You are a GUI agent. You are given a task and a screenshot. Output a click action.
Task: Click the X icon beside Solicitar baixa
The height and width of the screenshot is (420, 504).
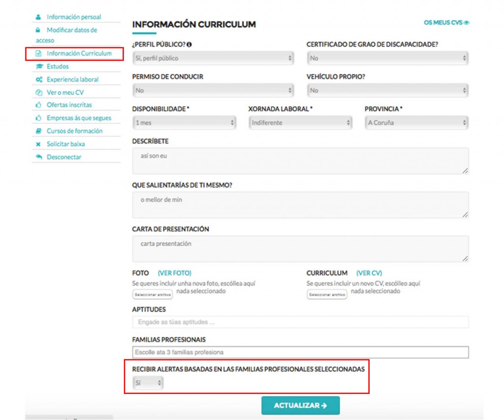click(x=38, y=144)
